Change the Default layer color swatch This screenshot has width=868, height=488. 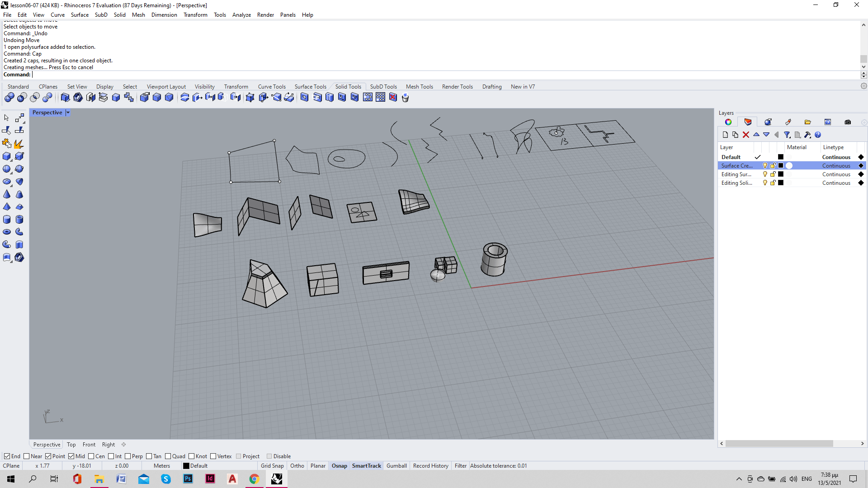[x=781, y=157]
